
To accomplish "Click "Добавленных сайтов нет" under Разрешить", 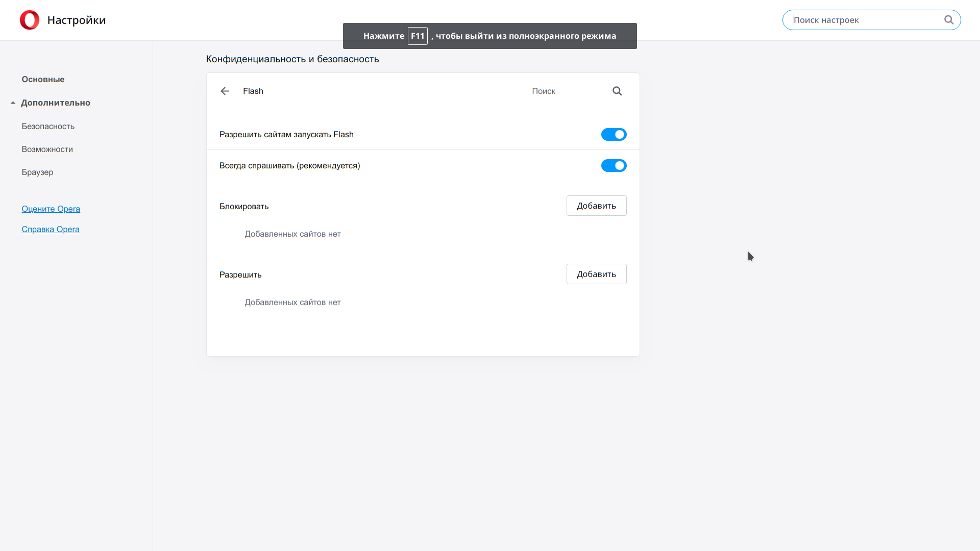I will (292, 302).
